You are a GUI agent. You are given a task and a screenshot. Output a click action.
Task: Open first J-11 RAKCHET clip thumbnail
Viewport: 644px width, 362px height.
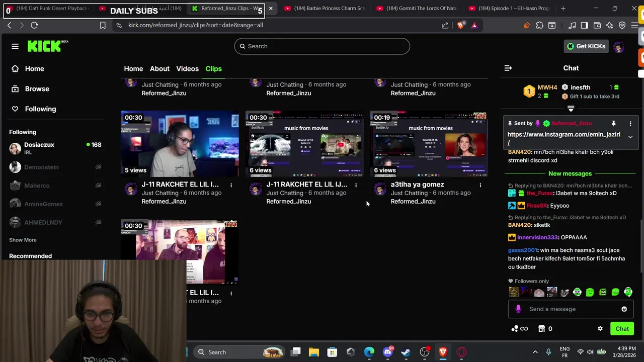[x=180, y=144]
